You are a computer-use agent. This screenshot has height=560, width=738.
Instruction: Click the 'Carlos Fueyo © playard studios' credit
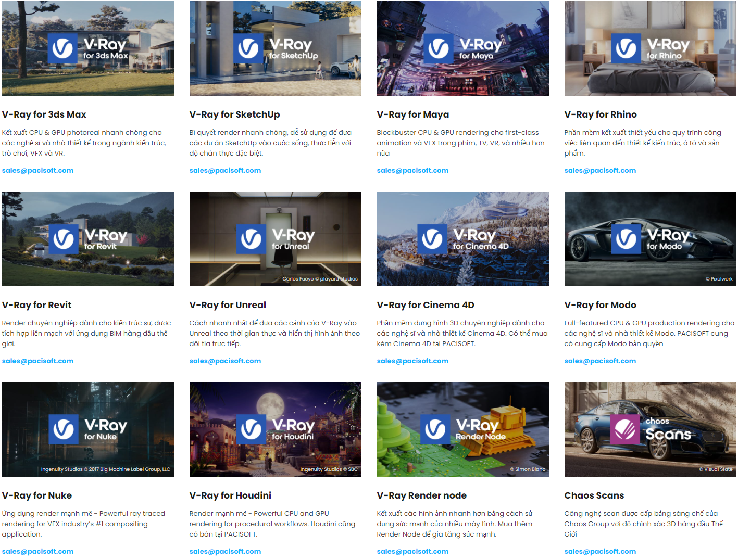click(x=320, y=279)
